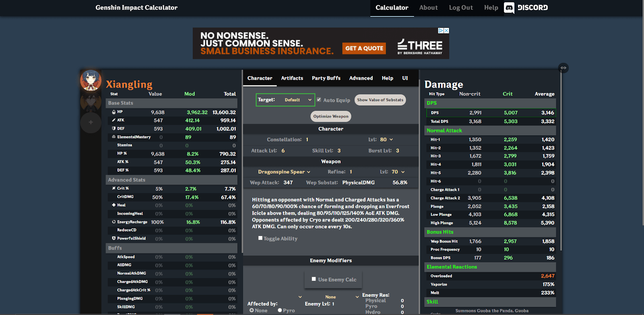Click the plus icon to add character
The height and width of the screenshot is (315, 644).
[x=91, y=122]
